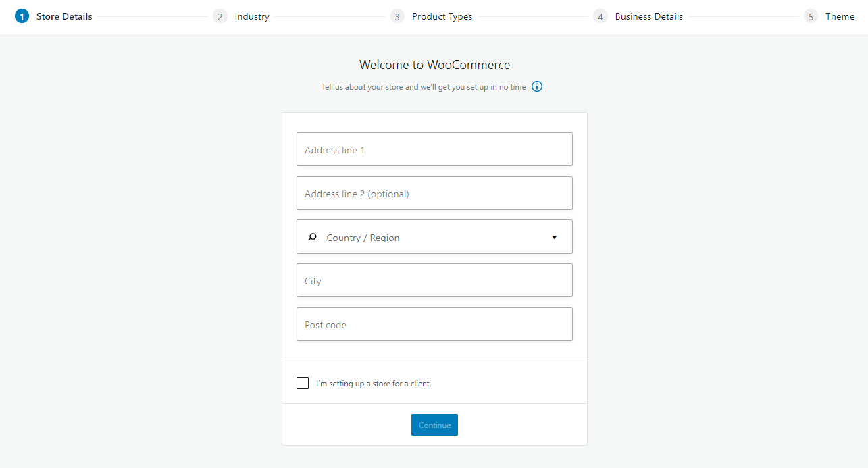Click the info icon beside the subtitle

[x=537, y=86]
